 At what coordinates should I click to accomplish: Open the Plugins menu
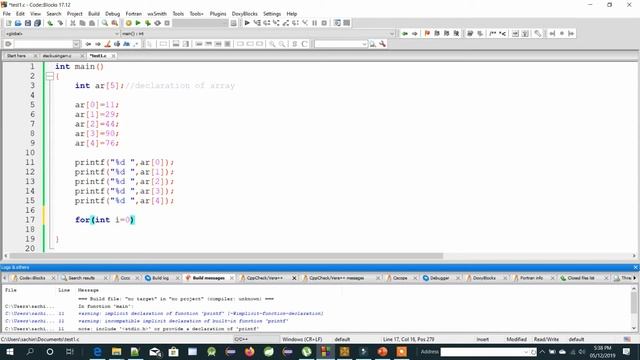pos(218,13)
